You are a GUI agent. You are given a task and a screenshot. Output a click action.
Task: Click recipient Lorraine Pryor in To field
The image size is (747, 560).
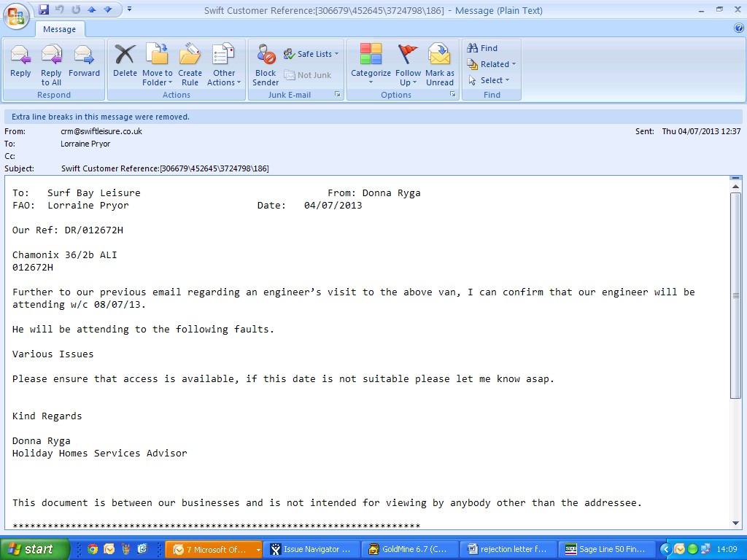pos(85,144)
